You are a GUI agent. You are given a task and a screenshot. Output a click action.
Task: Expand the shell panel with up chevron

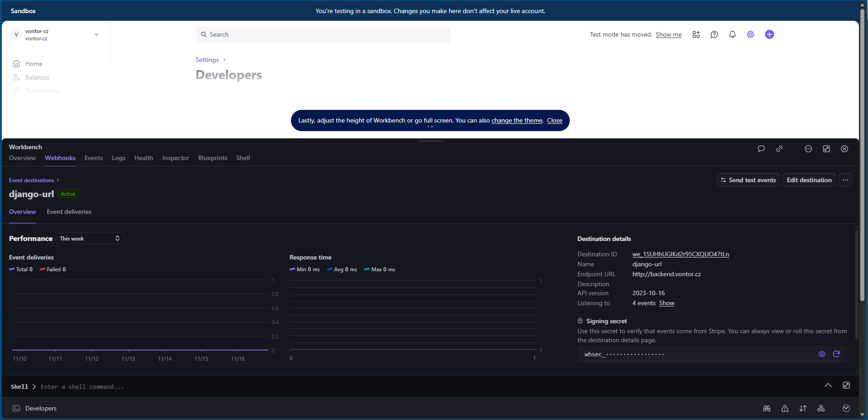point(828,385)
